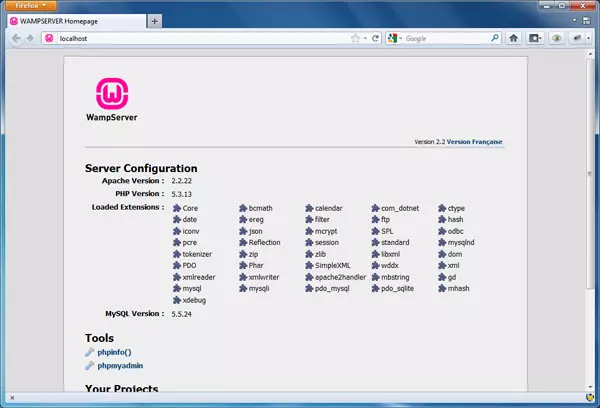Go back with the back arrow

pyautogui.click(x=15, y=39)
